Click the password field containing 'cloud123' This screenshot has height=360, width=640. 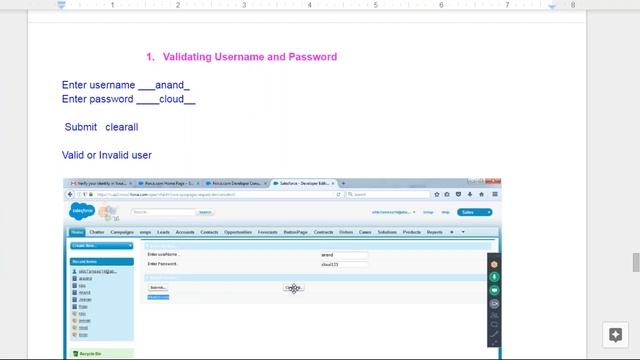tap(344, 264)
